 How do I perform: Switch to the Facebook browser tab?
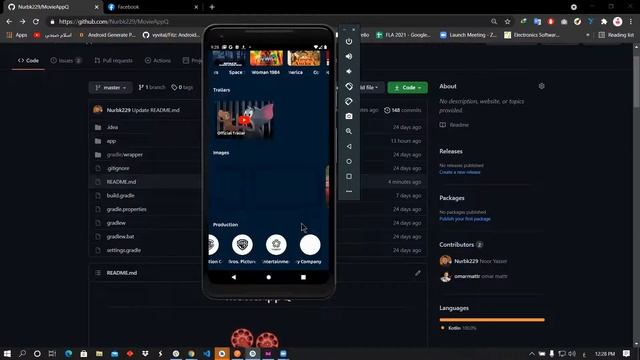153,7
